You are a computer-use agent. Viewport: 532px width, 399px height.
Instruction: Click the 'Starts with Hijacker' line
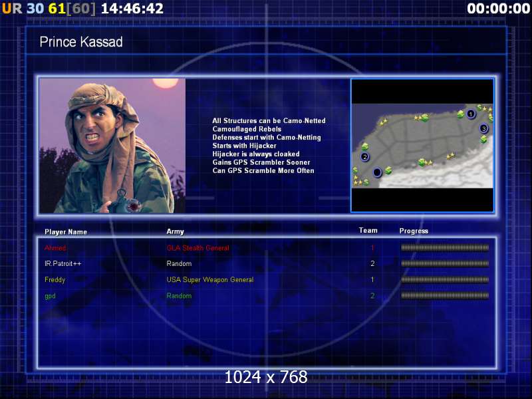[x=244, y=146]
